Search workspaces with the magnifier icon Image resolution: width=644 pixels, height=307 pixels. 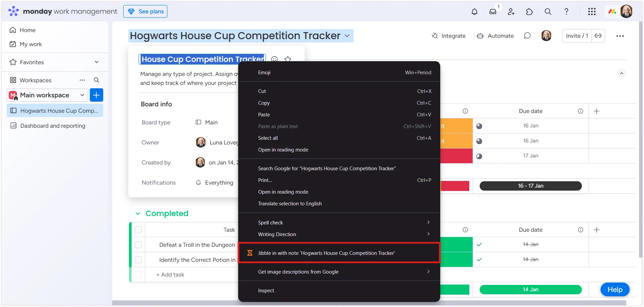pyautogui.click(x=96, y=80)
